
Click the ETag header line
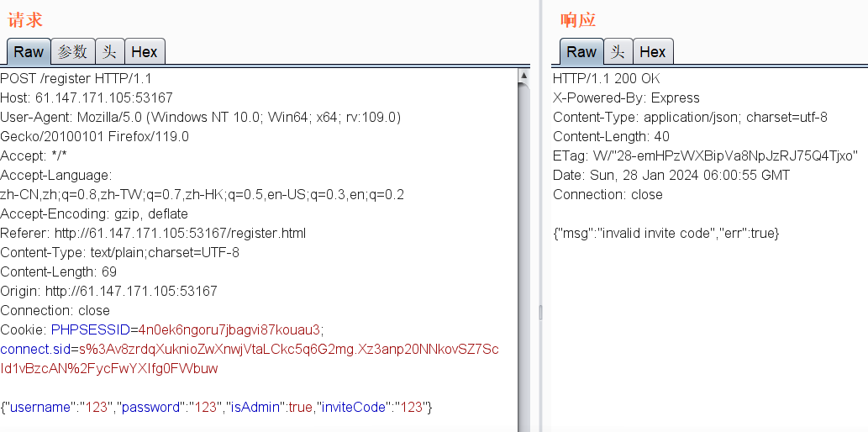tap(705, 155)
